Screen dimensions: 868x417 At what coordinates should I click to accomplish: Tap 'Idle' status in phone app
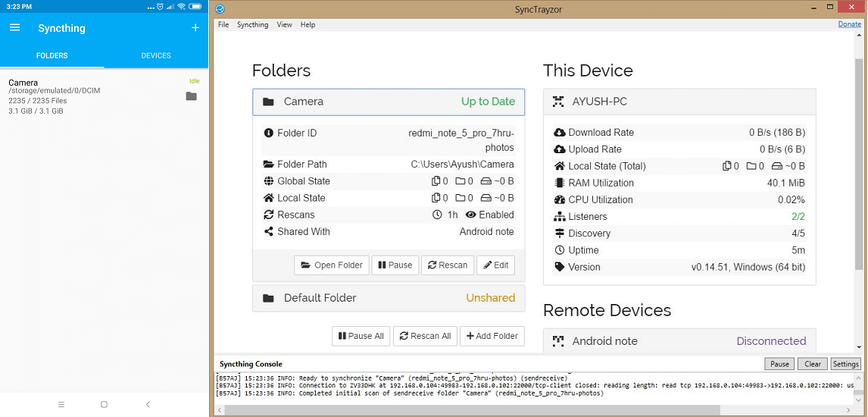point(195,81)
